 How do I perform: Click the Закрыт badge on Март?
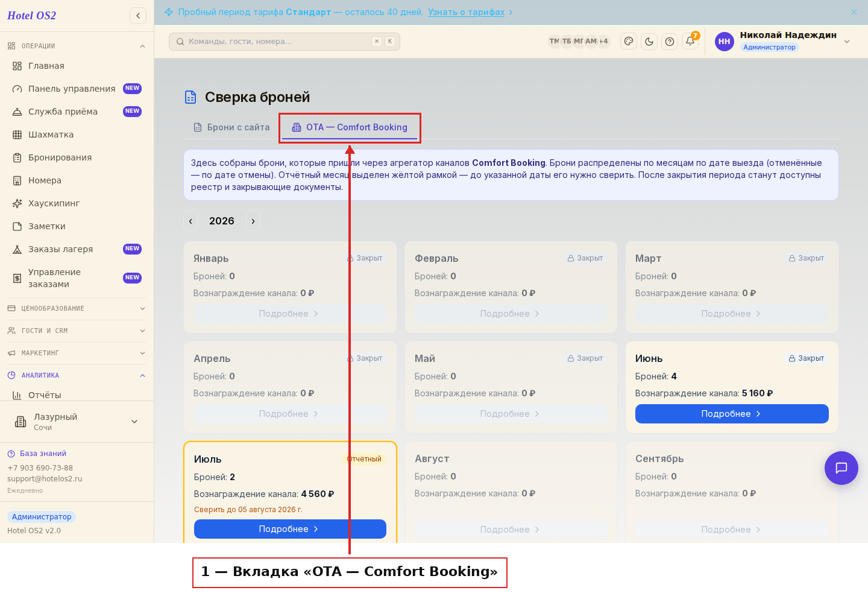pyautogui.click(x=807, y=258)
